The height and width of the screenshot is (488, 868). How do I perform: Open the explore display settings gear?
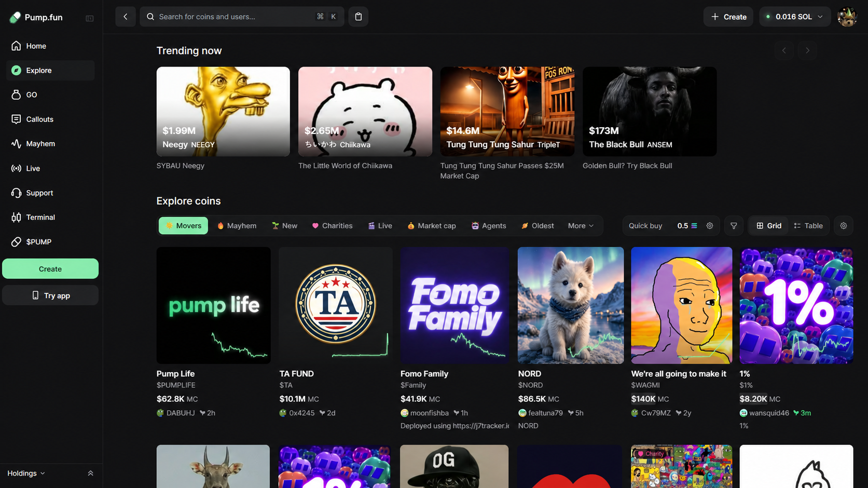coord(844,226)
